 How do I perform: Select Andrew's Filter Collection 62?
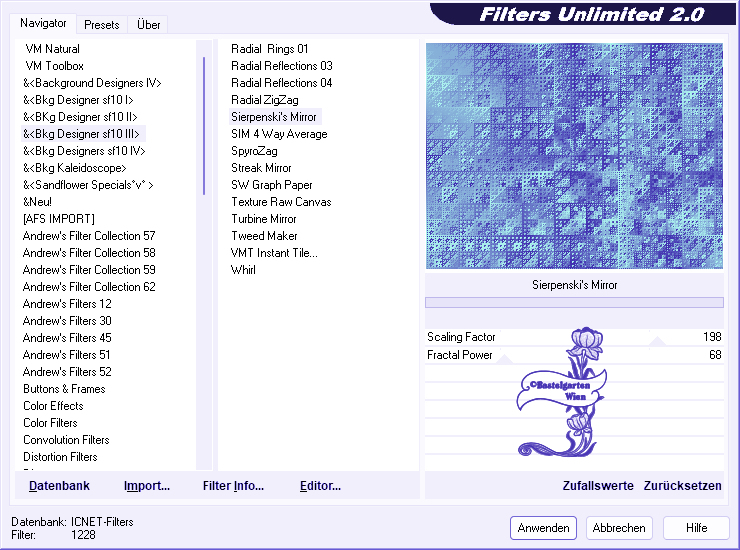click(x=89, y=287)
